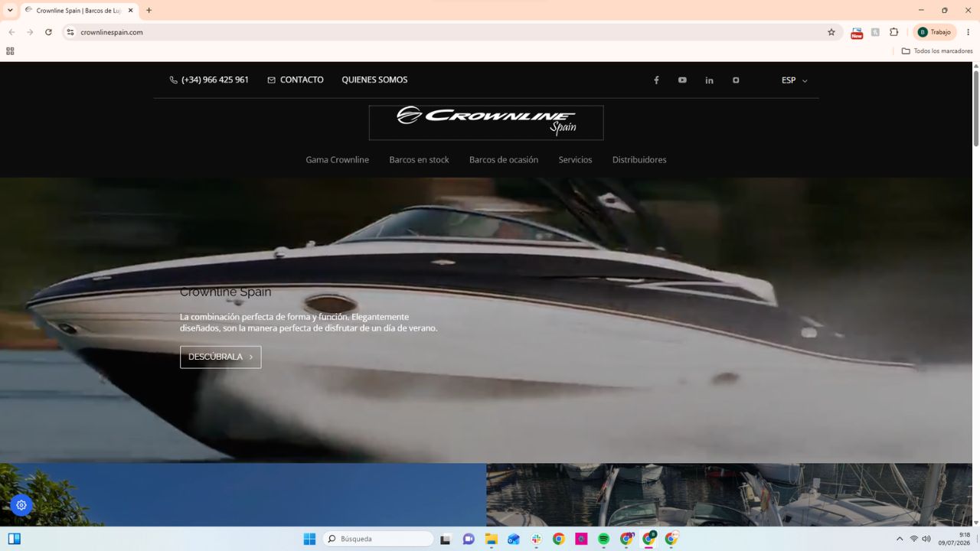
Task: Click the blue gear settings widget
Action: pyautogui.click(x=21, y=505)
